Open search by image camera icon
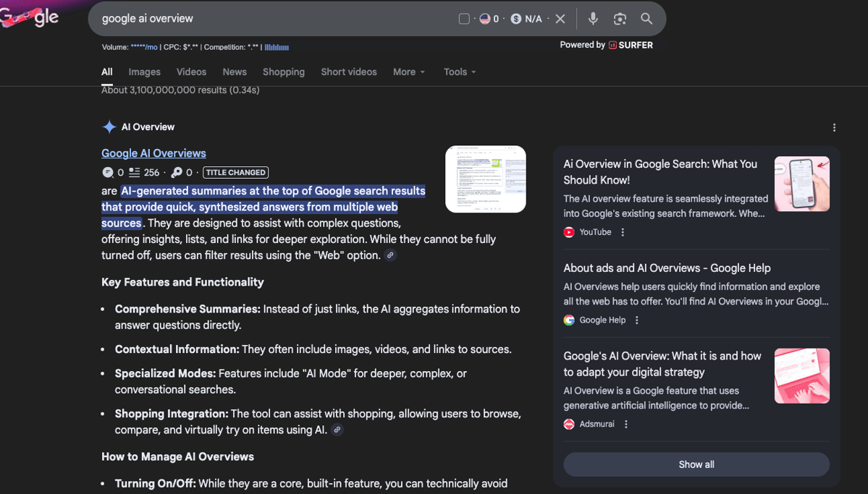The image size is (868, 494). [x=620, y=19]
